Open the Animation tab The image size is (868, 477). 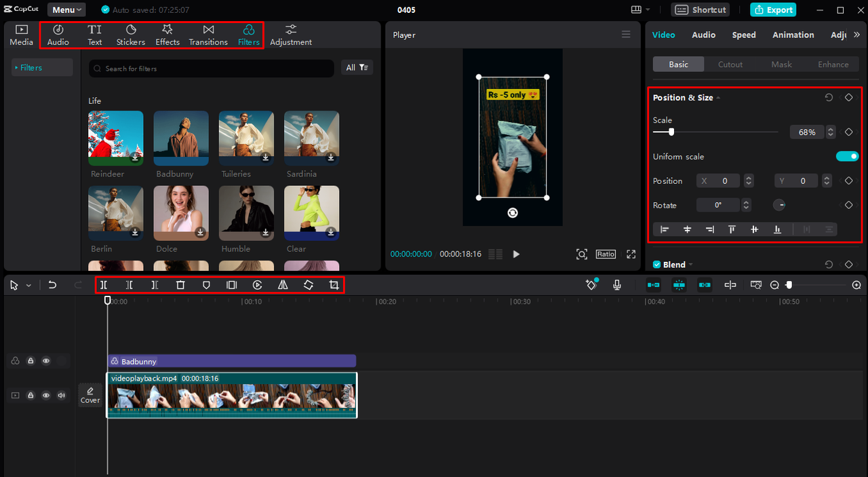click(x=793, y=35)
